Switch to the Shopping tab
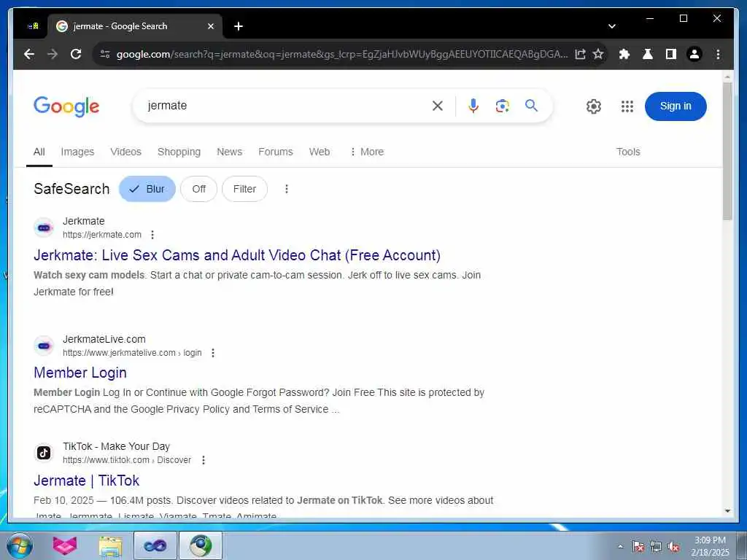The height and width of the screenshot is (560, 747). pos(179,152)
